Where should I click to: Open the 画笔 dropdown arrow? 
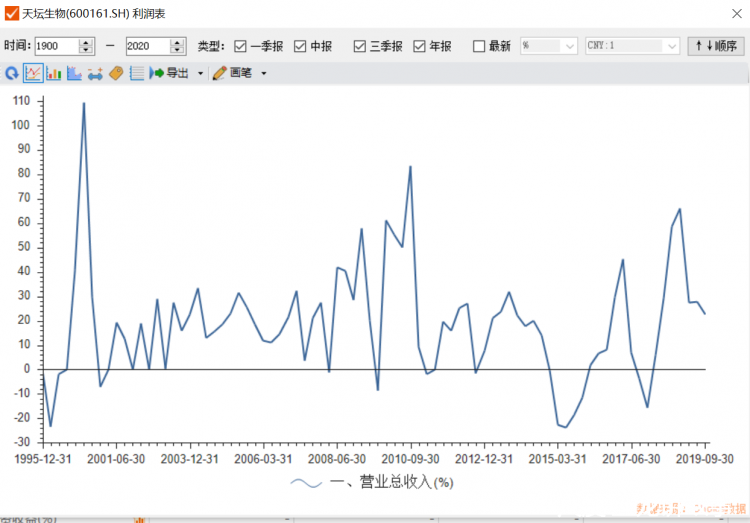tap(264, 74)
